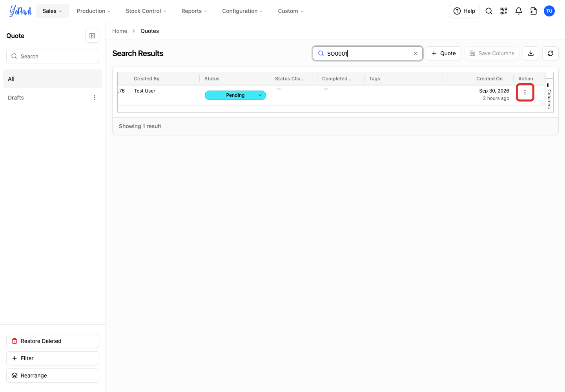The image size is (565, 392).
Task: Open the YoPrint logo home link
Action: pyautogui.click(x=20, y=11)
